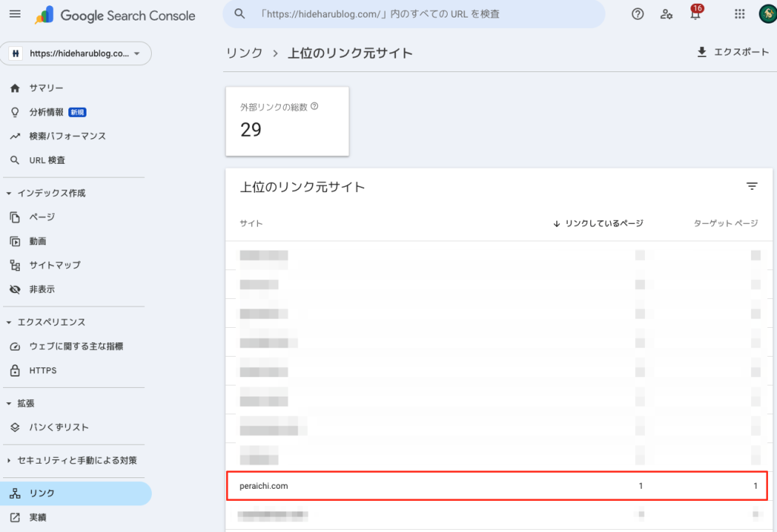The height and width of the screenshot is (532, 777).
Task: Select ウェブに関する主な指標 menu item
Action: click(x=76, y=347)
